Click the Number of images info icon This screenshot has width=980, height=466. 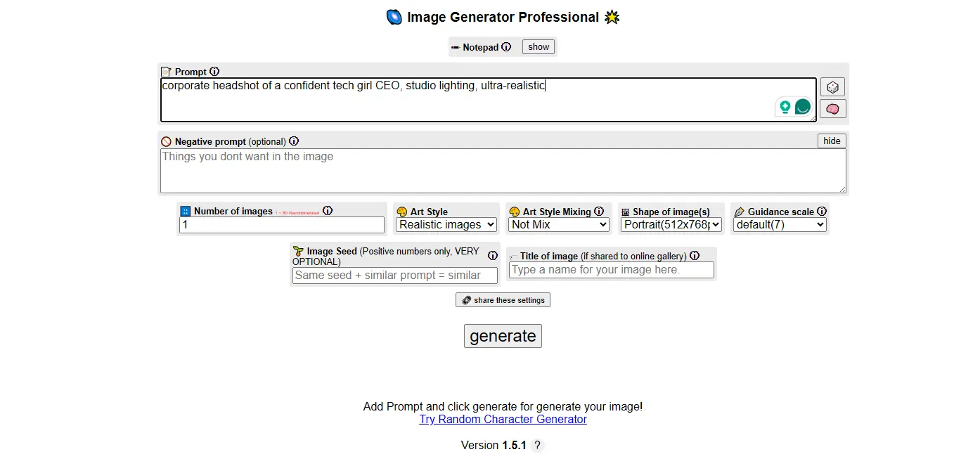(x=328, y=211)
